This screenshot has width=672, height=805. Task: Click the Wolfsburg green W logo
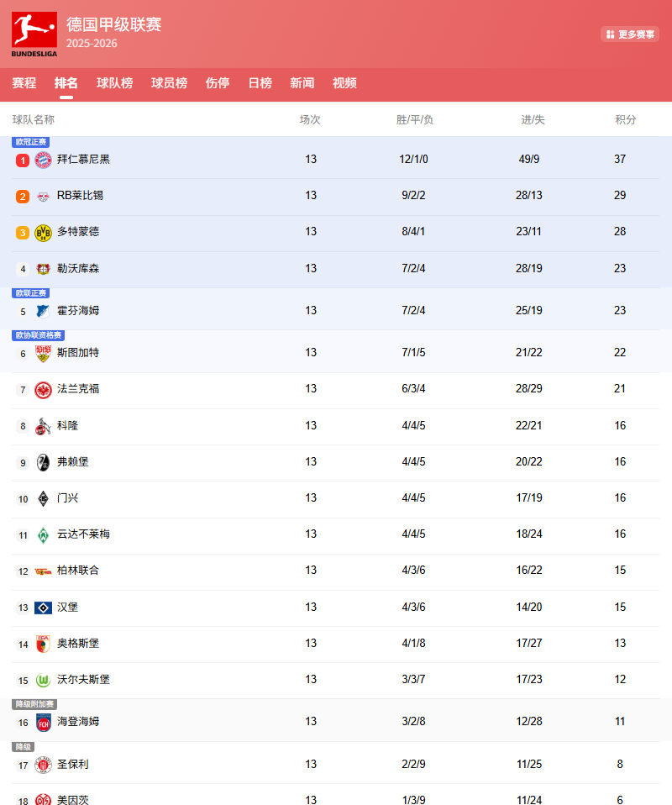(43, 680)
